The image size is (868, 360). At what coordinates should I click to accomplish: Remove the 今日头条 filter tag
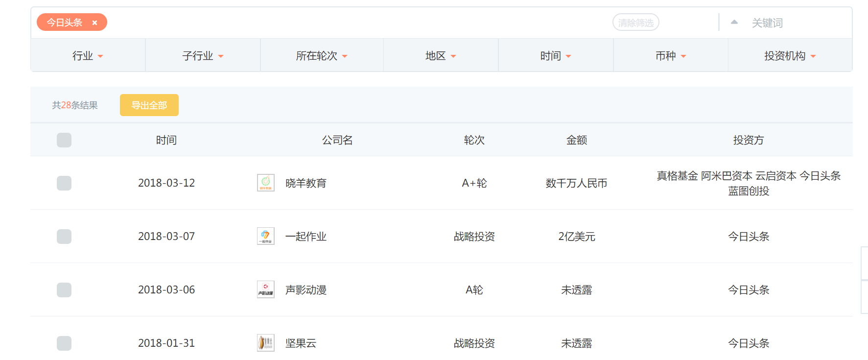[94, 23]
